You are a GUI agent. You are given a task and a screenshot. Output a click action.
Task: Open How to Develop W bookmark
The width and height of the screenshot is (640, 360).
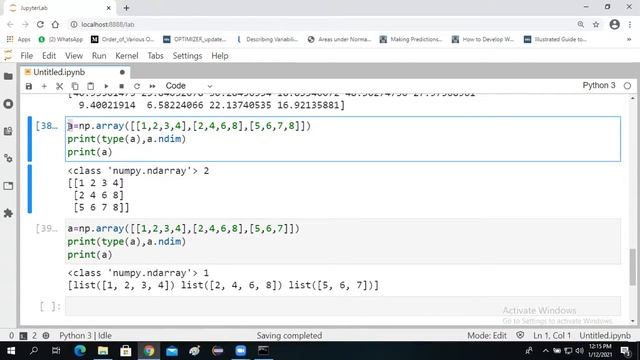pos(483,40)
